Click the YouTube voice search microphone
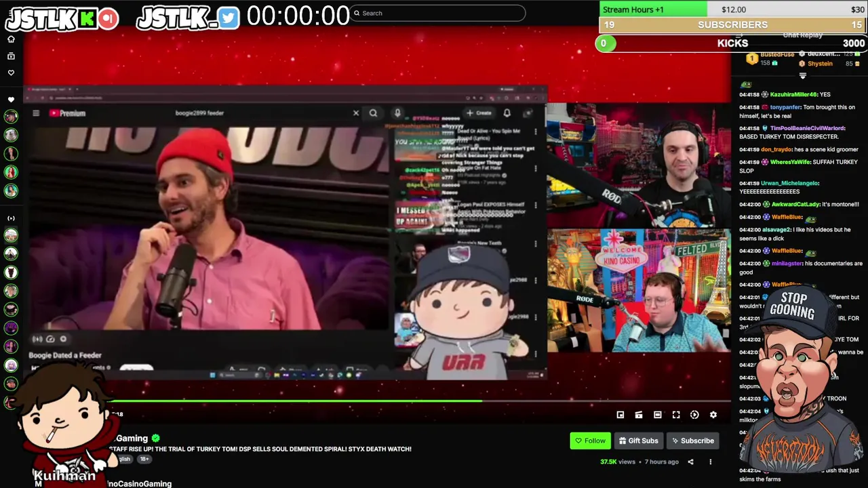 (x=397, y=113)
